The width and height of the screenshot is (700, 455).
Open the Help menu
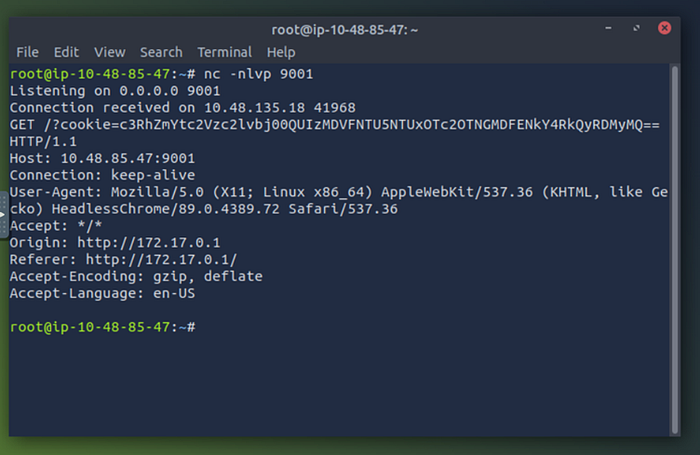coord(281,52)
